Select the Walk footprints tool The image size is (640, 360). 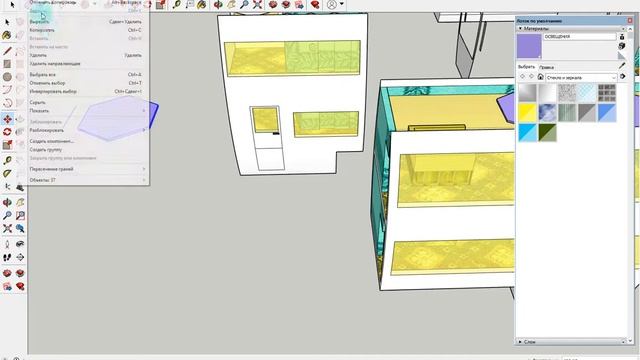(x=7, y=257)
